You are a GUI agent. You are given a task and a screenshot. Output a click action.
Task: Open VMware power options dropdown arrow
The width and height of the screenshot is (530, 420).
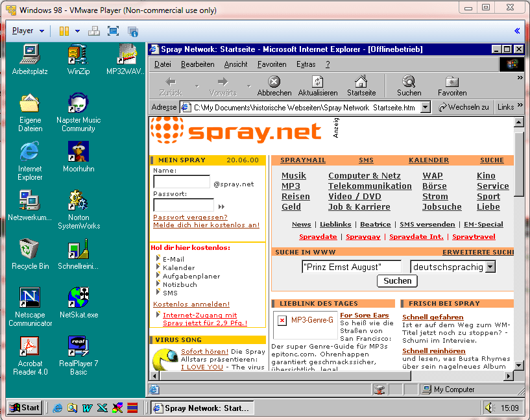point(77,31)
